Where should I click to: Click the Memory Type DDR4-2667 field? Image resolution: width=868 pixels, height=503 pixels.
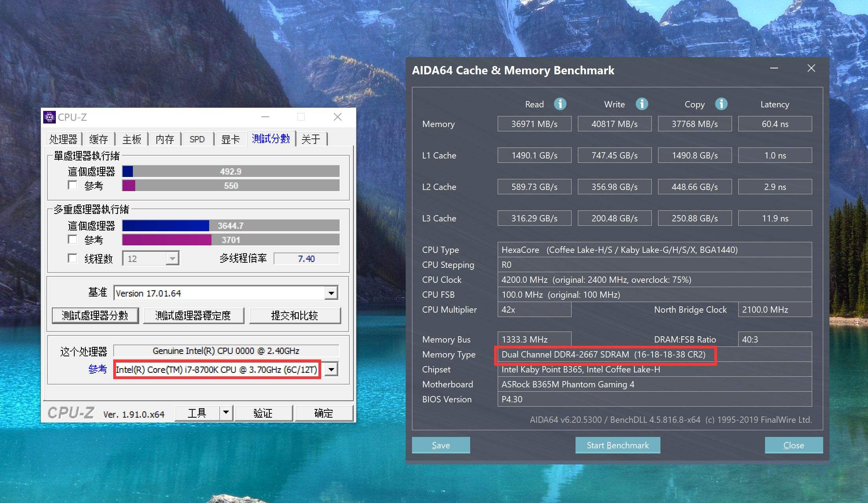click(x=655, y=354)
